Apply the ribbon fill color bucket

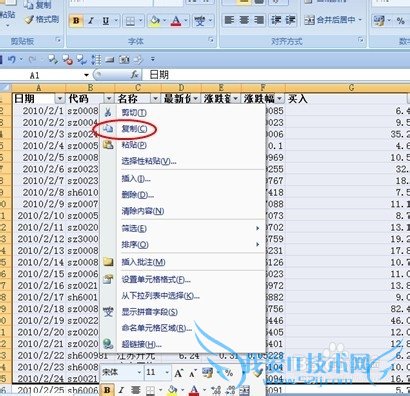coord(155,21)
